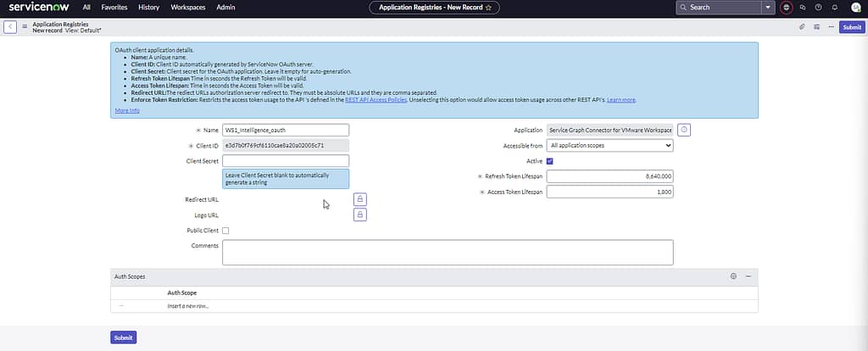
Task: Open the Workspaces menu
Action: 187,7
